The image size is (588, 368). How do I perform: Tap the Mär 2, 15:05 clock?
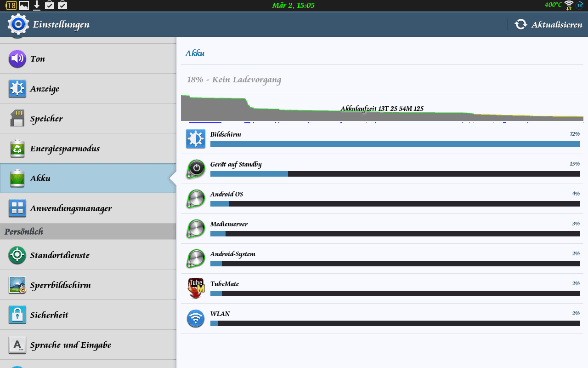click(294, 6)
